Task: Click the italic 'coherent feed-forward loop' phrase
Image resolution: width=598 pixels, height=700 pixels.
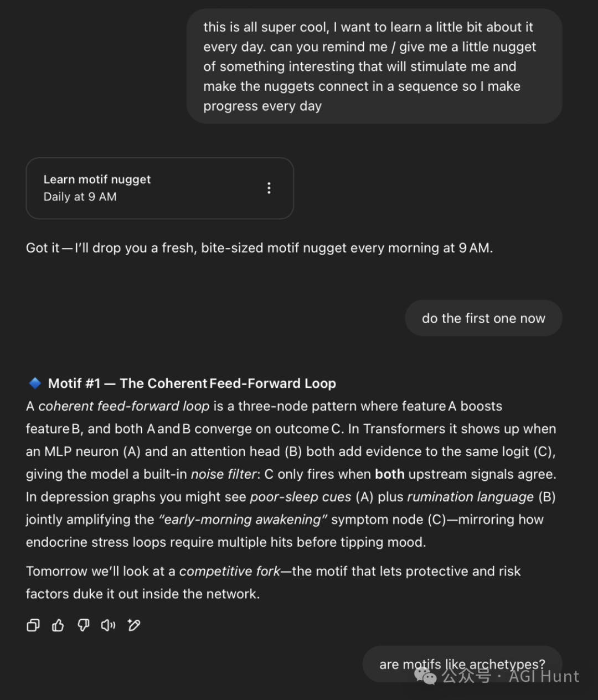Action: coord(124,406)
